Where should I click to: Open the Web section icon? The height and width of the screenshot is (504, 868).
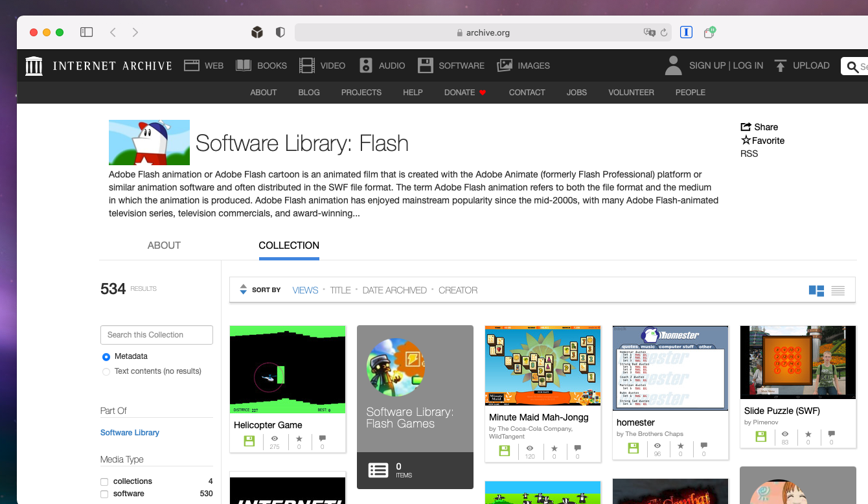(x=191, y=65)
